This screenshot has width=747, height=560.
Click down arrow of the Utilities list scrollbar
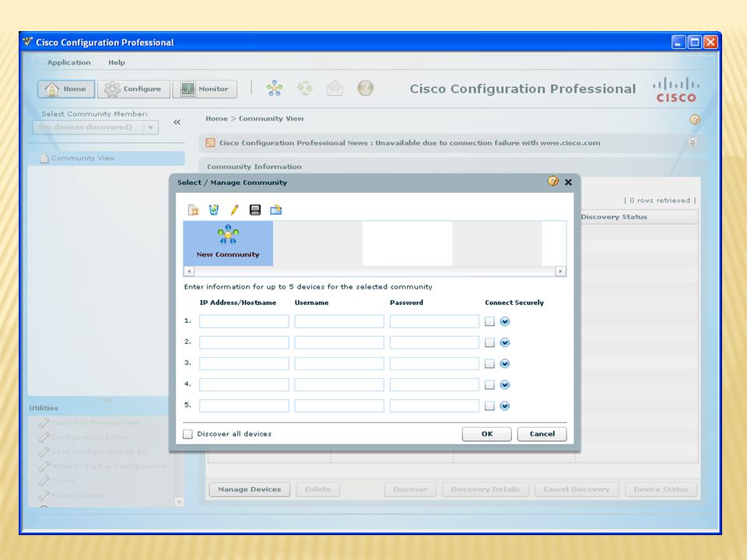179,502
